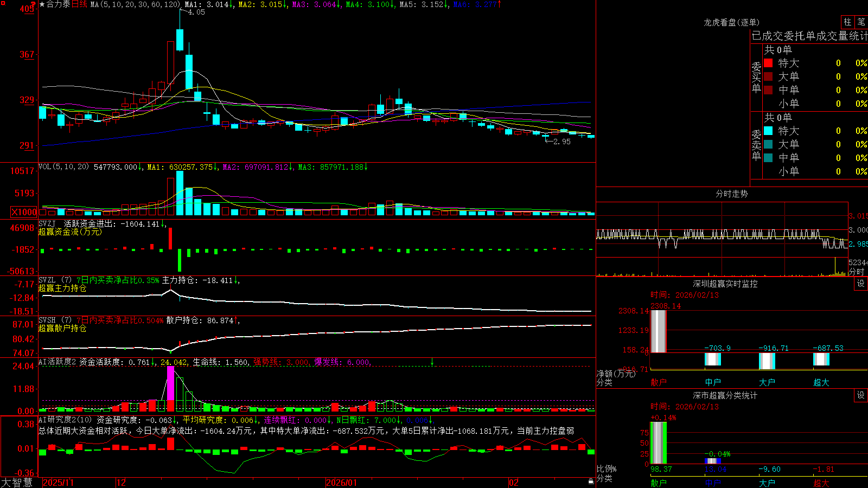The width and height of the screenshot is (868, 488).
Task: Click the 已成交委托单成交量统计 header
Action: [x=809, y=36]
